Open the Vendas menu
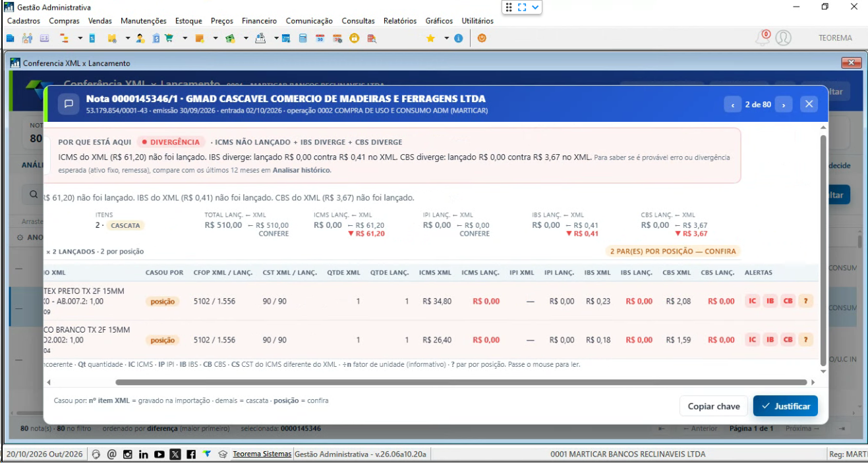 coord(100,21)
